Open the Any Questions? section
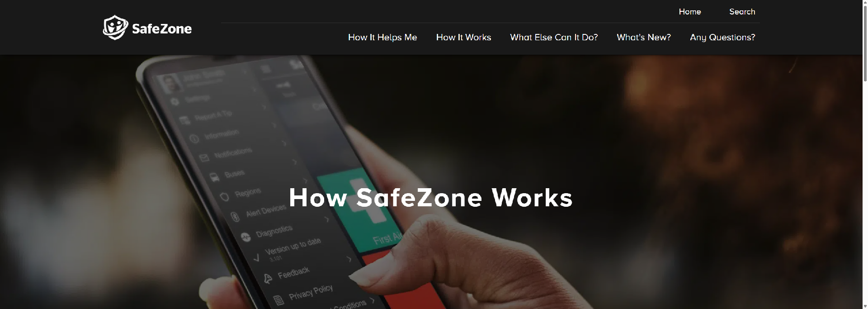868x309 pixels. point(722,38)
